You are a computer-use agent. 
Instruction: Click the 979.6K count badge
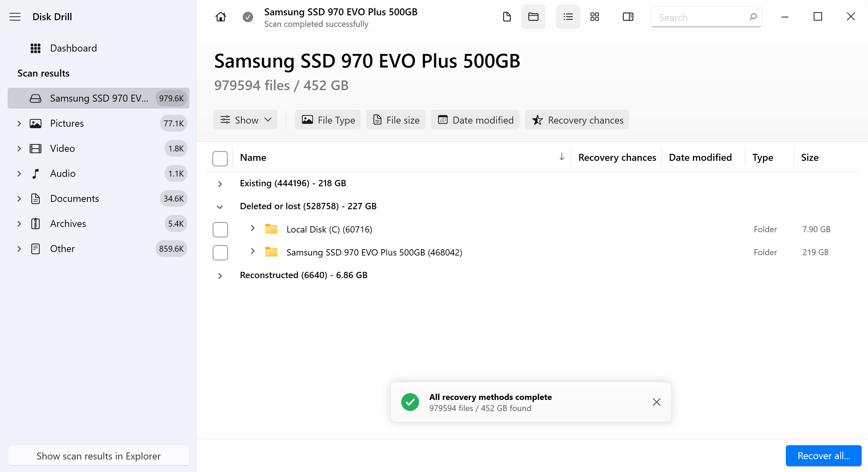point(171,98)
